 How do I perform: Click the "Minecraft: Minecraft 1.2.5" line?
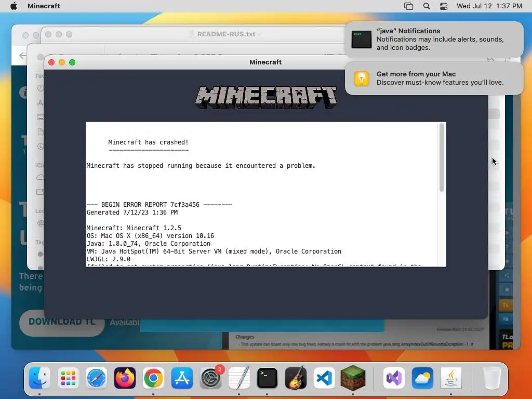click(x=134, y=228)
